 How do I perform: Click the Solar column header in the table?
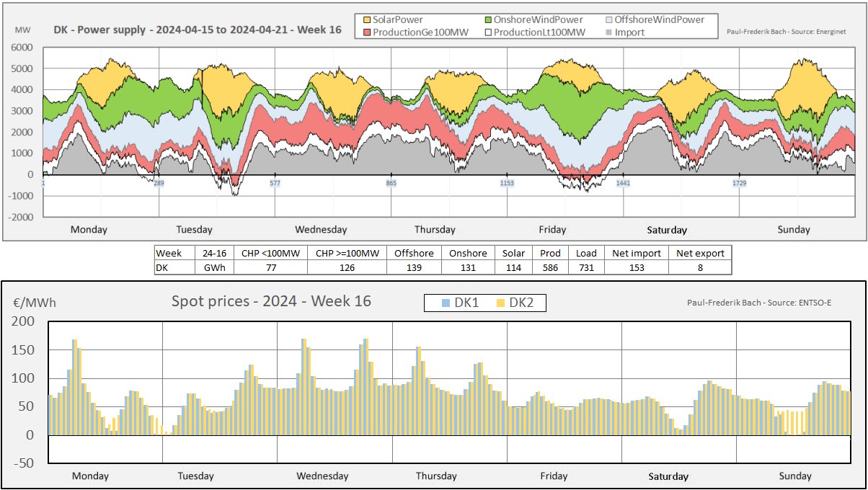[x=513, y=253]
